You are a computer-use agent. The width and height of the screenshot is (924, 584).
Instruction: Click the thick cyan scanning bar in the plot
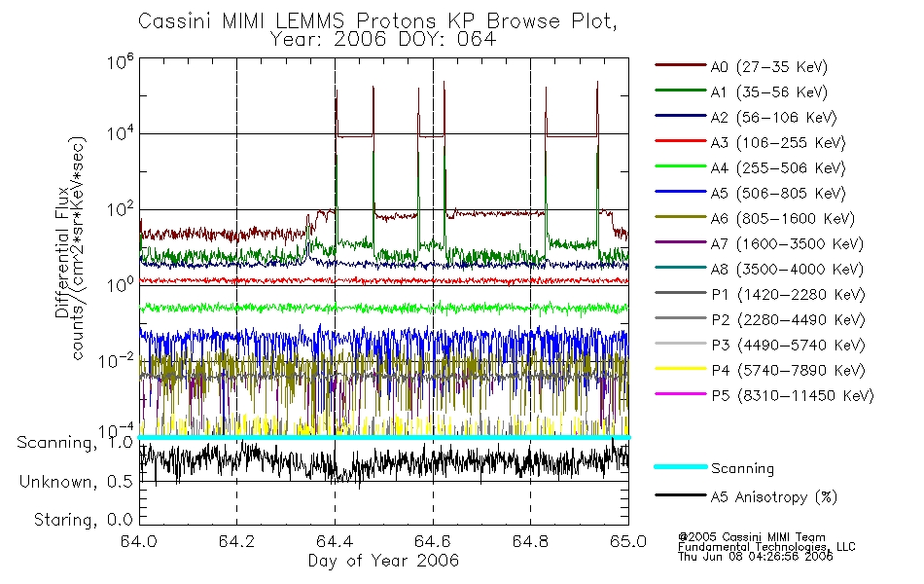coord(383,437)
